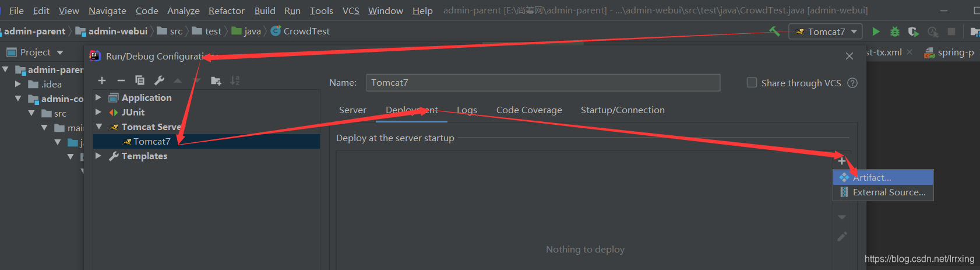Image resolution: width=980 pixels, height=270 pixels.
Task: Select the Tomcat7 configuration in tree
Action: click(206, 141)
